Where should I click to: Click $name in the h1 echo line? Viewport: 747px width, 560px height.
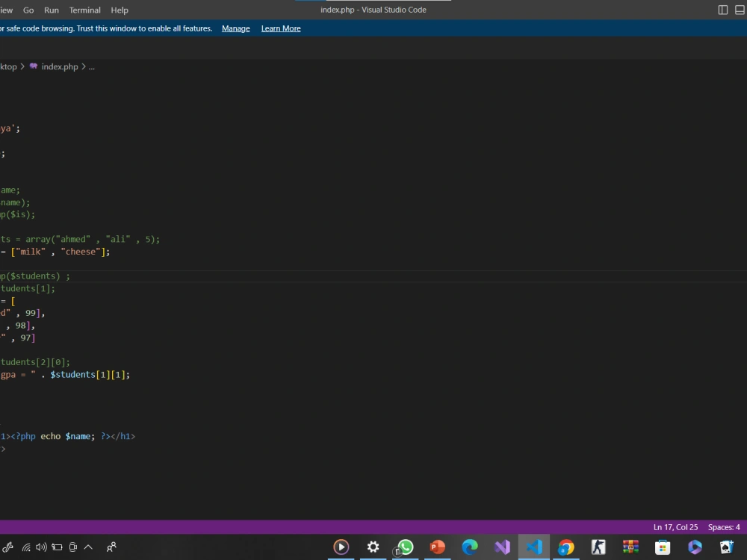coord(78,436)
